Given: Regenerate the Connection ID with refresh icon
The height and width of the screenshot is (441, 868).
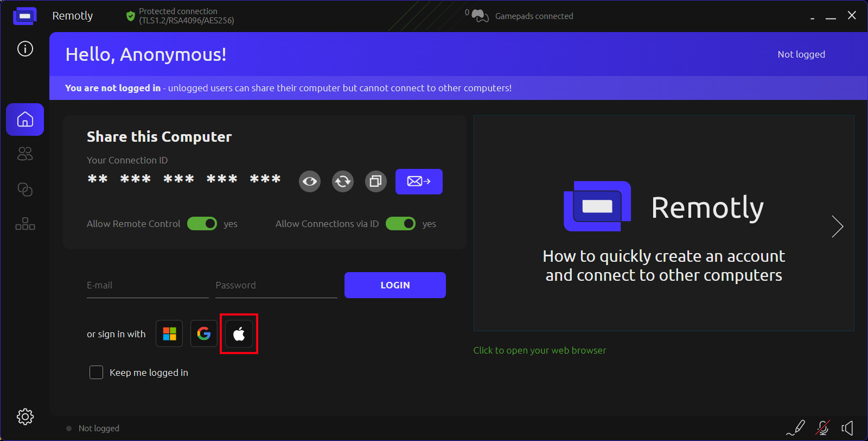Looking at the screenshot, I should point(343,181).
